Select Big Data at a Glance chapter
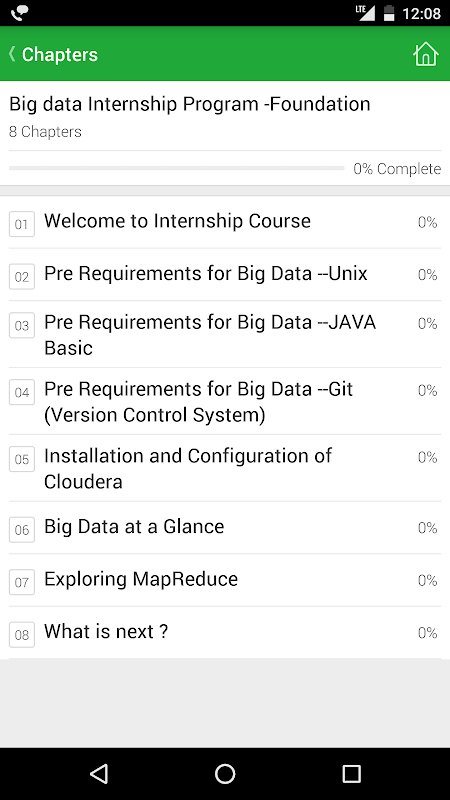This screenshot has width=450, height=800. coord(225,528)
